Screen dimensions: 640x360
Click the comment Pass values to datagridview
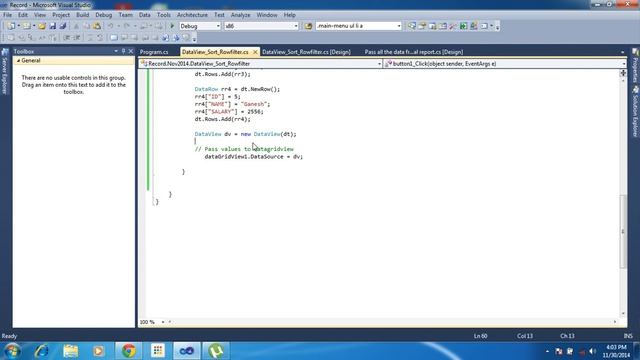pos(244,149)
